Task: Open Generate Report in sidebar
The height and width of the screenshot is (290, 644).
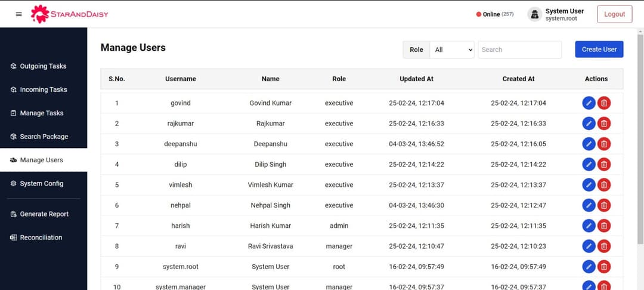Action: 44,214
